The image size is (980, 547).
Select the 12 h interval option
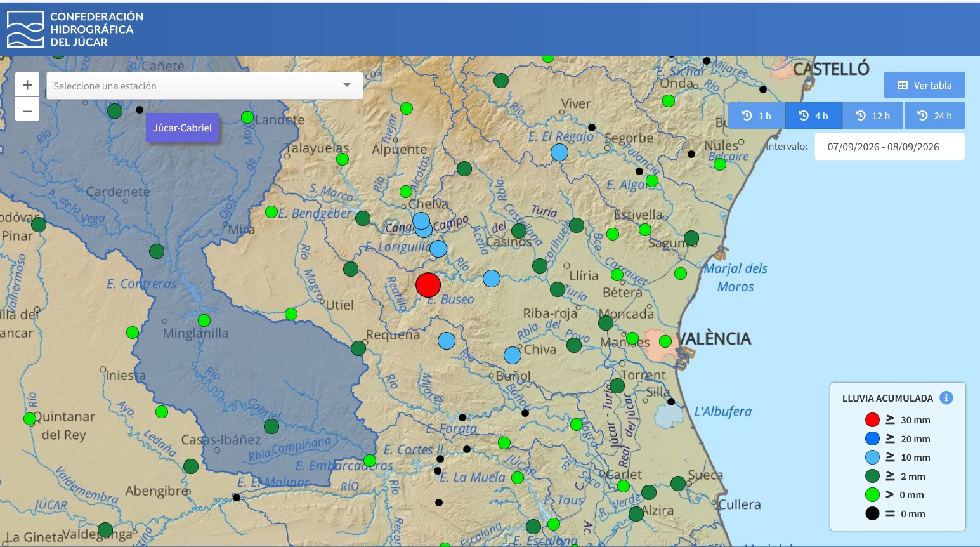point(873,115)
